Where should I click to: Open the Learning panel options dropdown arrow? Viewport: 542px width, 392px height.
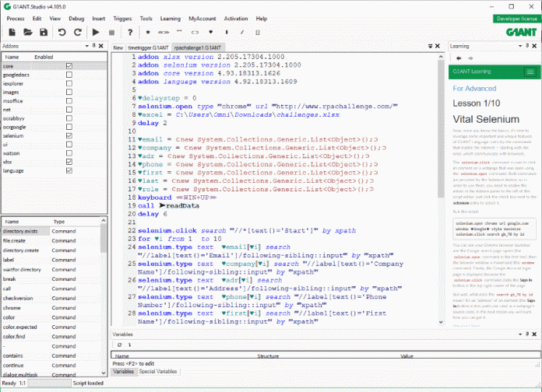(522, 47)
